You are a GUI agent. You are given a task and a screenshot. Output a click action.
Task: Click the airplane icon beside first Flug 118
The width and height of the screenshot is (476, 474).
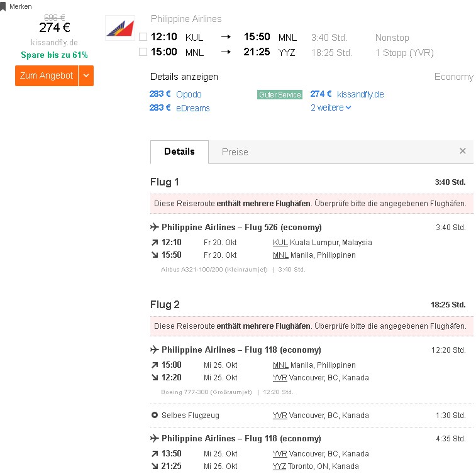(155, 350)
